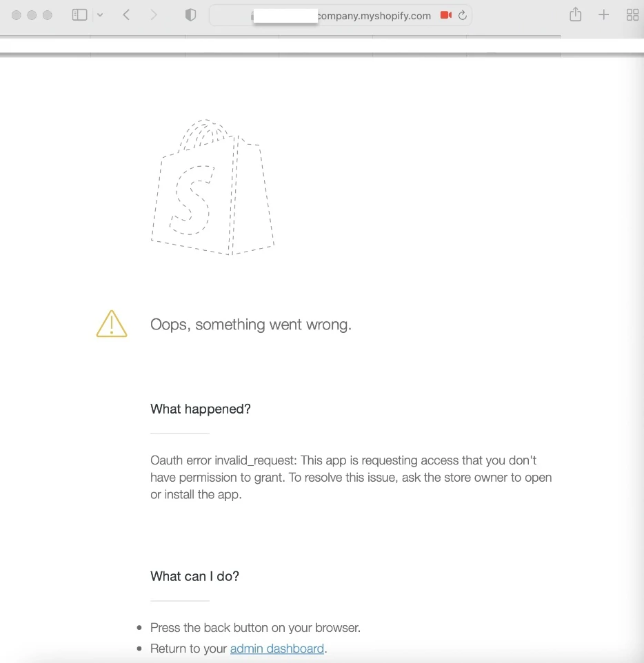Close the Safari window

17,15
